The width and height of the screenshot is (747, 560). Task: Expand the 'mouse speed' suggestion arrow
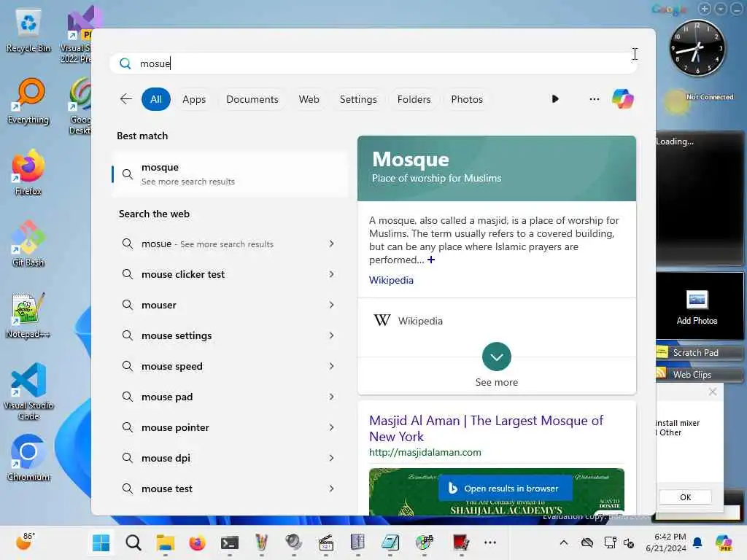(x=332, y=366)
